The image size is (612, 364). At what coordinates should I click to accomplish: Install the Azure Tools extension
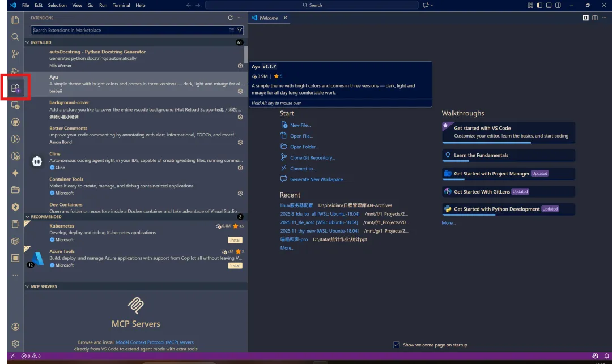point(235,265)
